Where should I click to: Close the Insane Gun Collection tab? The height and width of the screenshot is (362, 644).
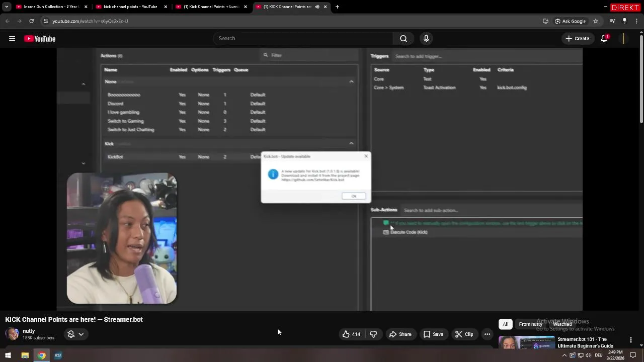click(x=86, y=7)
